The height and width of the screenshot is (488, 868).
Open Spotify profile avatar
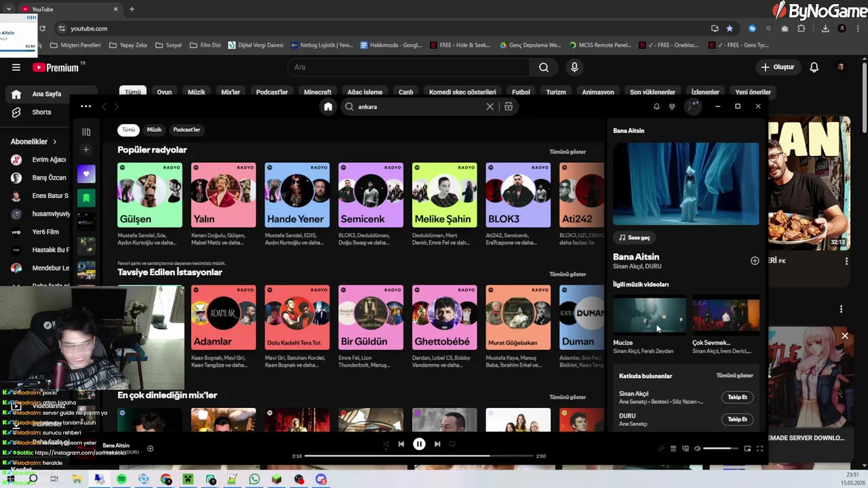pyautogui.click(x=692, y=106)
